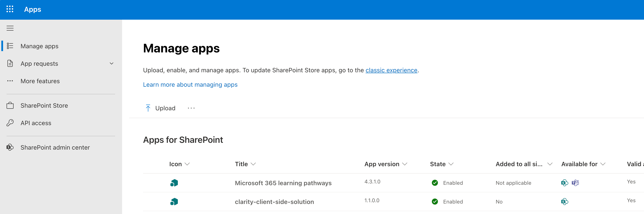644x214 pixels.
Task: Open the app launcher waffle icon
Action: point(10,9)
